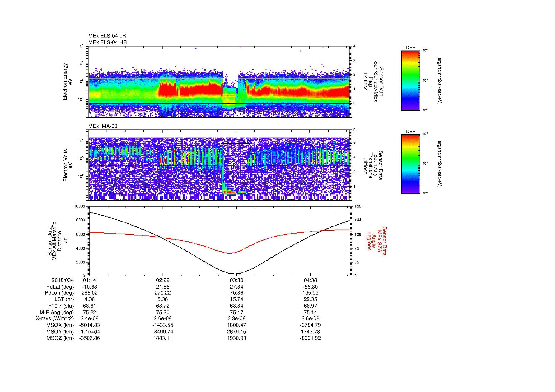
Task: Click the top colorbar units label
Action: coord(439,81)
